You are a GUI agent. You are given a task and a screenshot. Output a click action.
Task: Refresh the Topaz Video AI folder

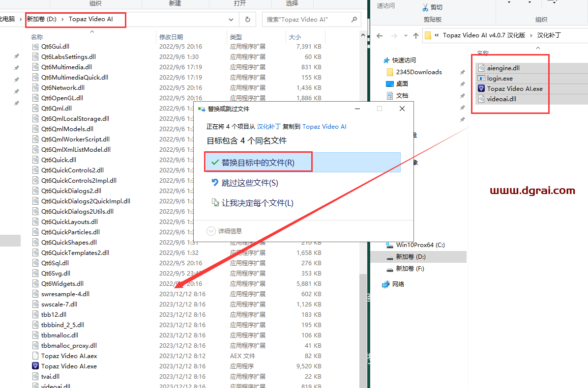point(247,20)
